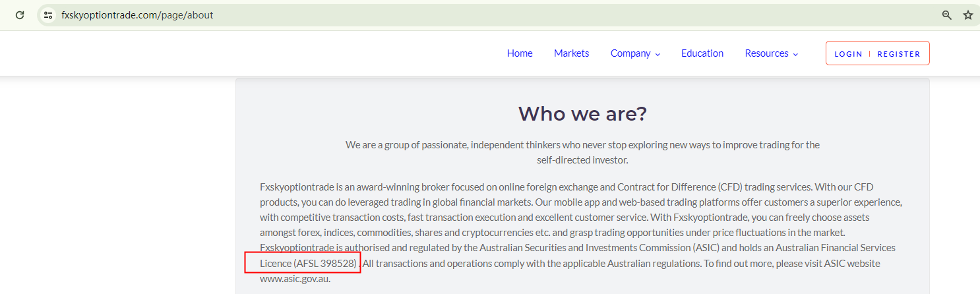Click the AFSL 398528 licence number
This screenshot has height=294, width=980.
coord(325,263)
